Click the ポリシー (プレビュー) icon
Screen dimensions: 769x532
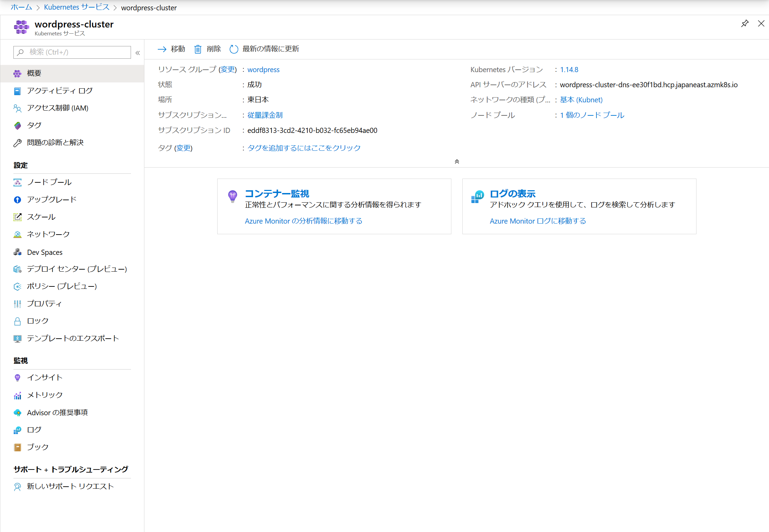click(x=18, y=286)
